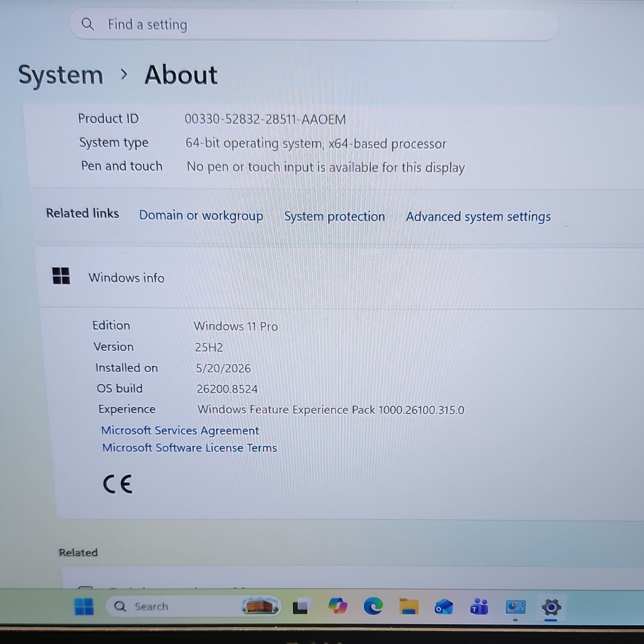Open Microsoft Edge from the taskbar
This screenshot has height=644, width=644.
373,606
